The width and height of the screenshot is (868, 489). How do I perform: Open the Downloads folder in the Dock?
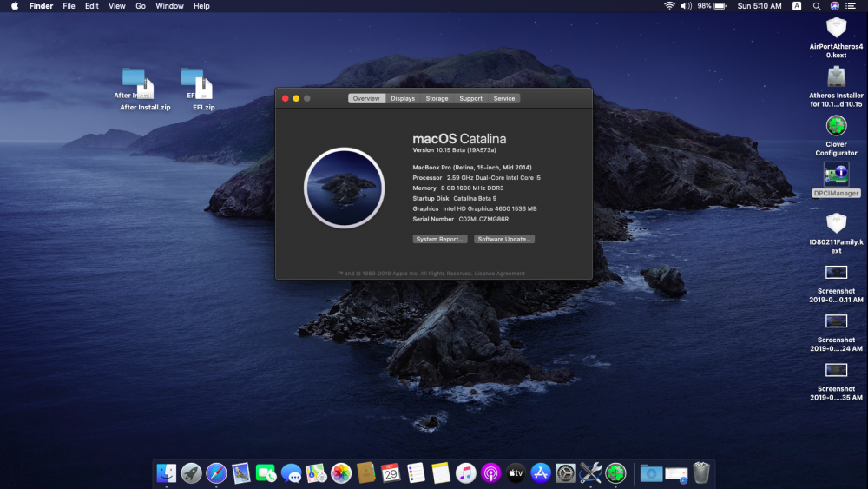[652, 473]
